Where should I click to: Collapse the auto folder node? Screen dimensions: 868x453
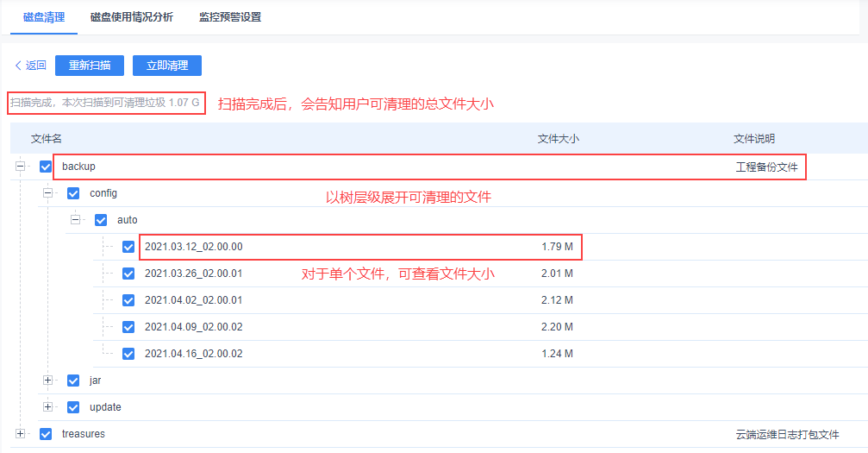coord(76,220)
